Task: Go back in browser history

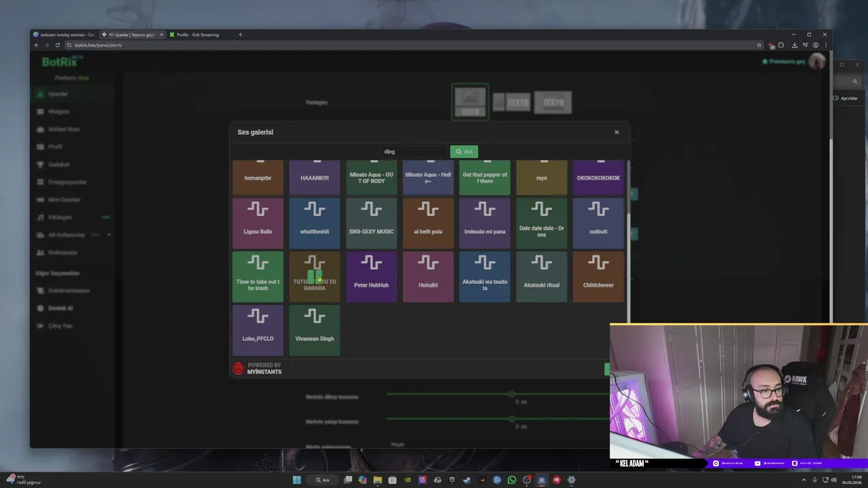Action: [x=37, y=45]
